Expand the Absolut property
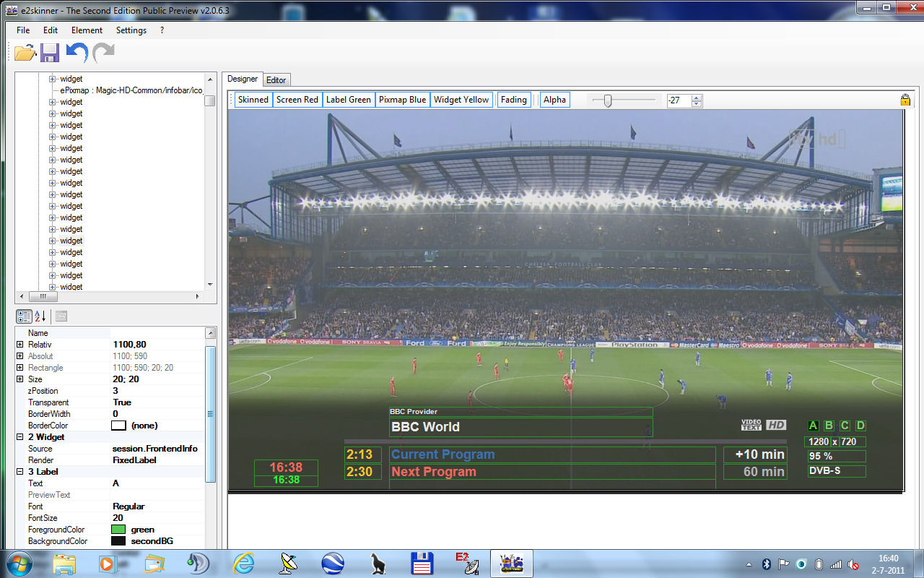 (x=20, y=356)
